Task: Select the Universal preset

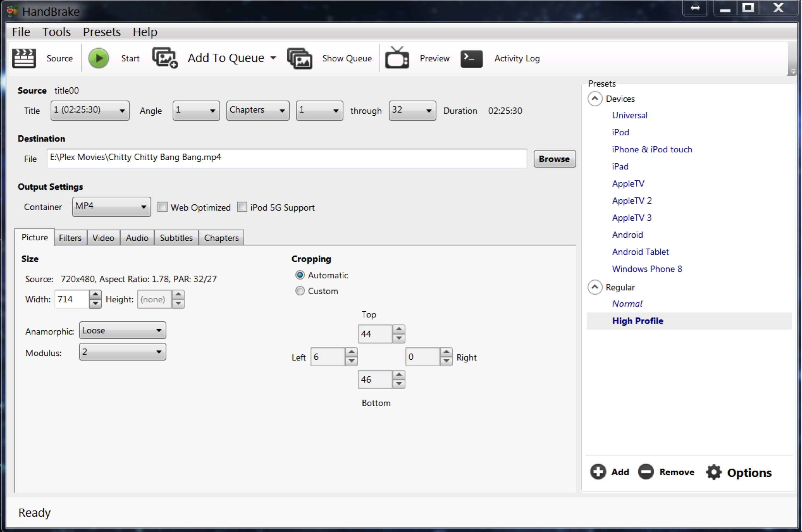Action: 630,115
